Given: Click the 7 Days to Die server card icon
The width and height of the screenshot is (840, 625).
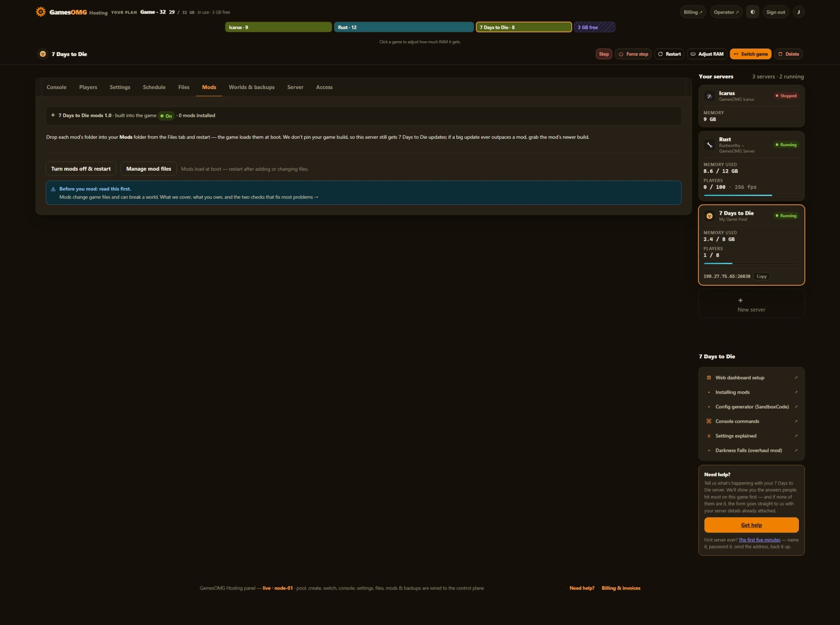Looking at the screenshot, I should click(709, 216).
